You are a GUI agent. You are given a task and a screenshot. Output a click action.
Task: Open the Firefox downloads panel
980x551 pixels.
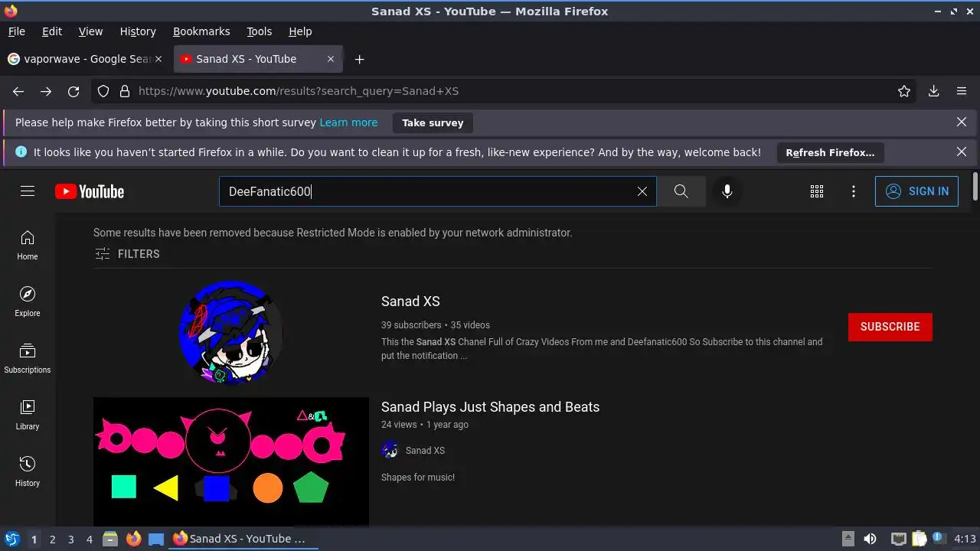click(x=934, y=91)
